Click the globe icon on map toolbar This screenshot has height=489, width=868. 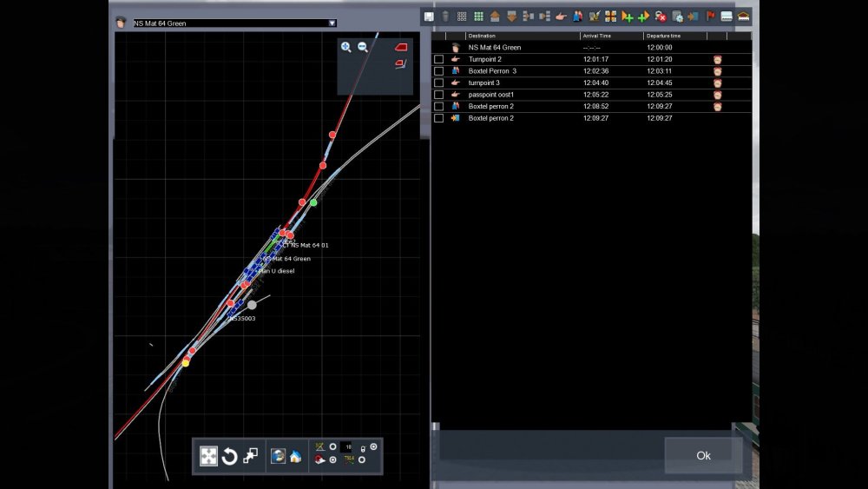click(278, 457)
